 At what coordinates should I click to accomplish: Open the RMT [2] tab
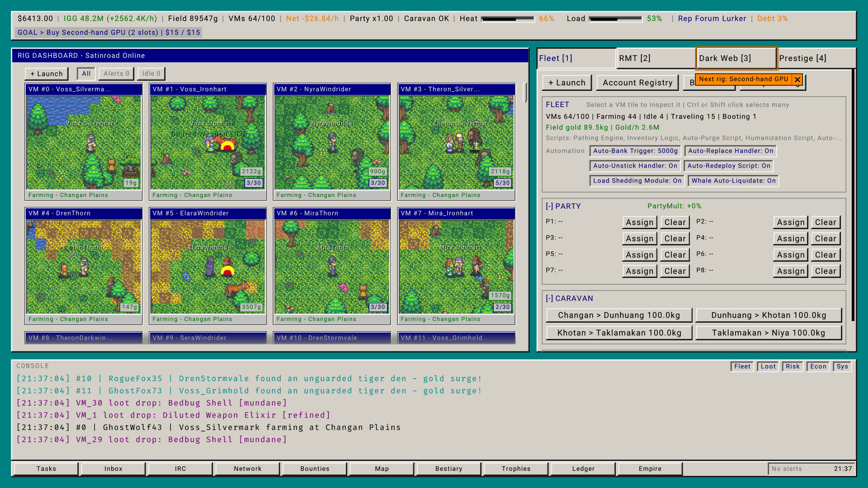pyautogui.click(x=656, y=58)
